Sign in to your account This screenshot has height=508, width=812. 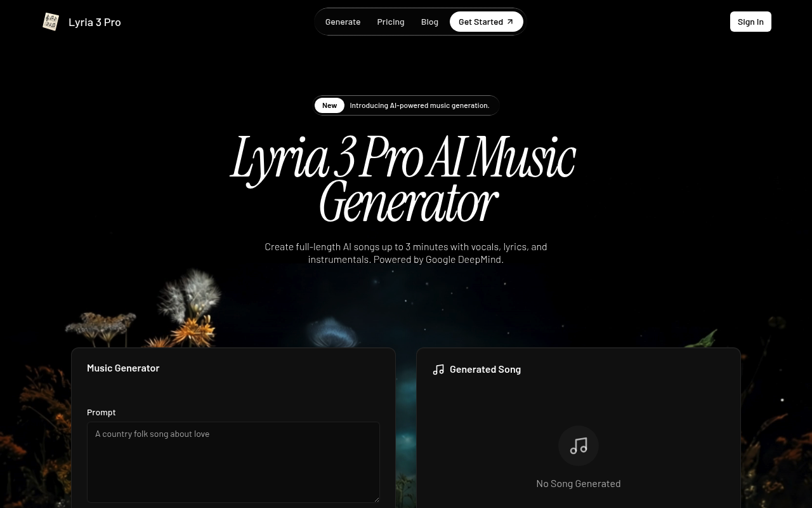pyautogui.click(x=750, y=21)
